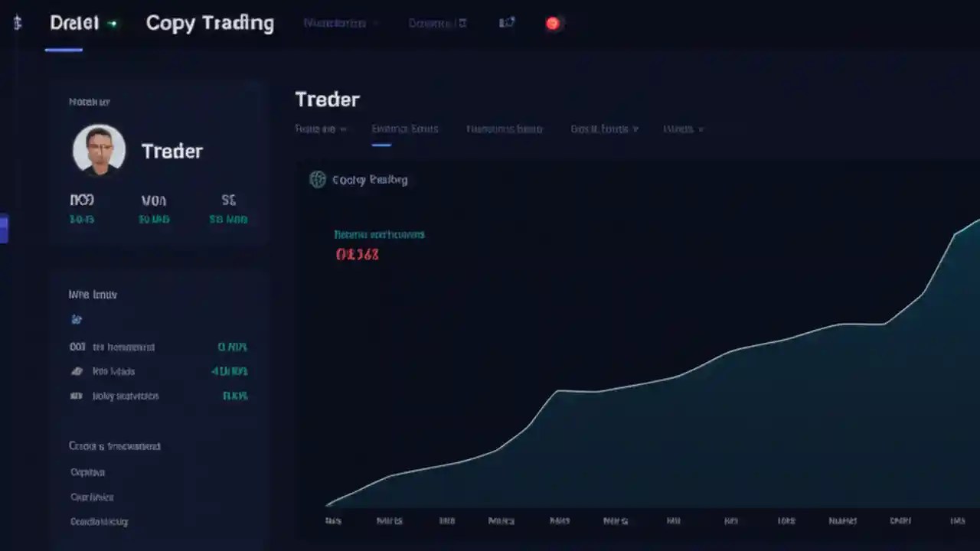Select the badge icon under Win Rate section
The width and height of the screenshot is (980, 551).
76,319
